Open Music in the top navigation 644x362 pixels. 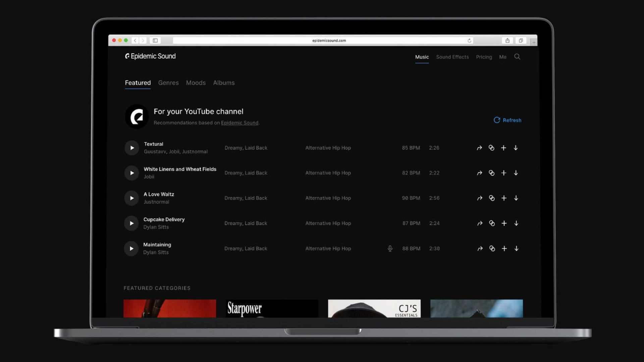(x=422, y=57)
